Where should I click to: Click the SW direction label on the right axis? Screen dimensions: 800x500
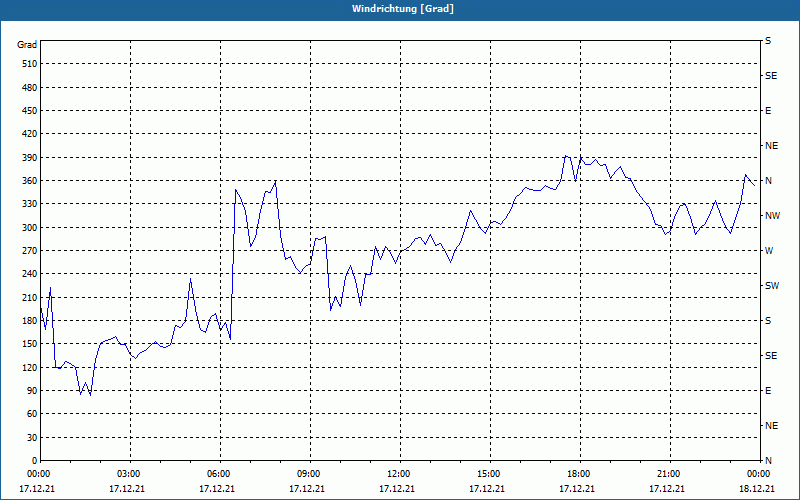point(771,286)
